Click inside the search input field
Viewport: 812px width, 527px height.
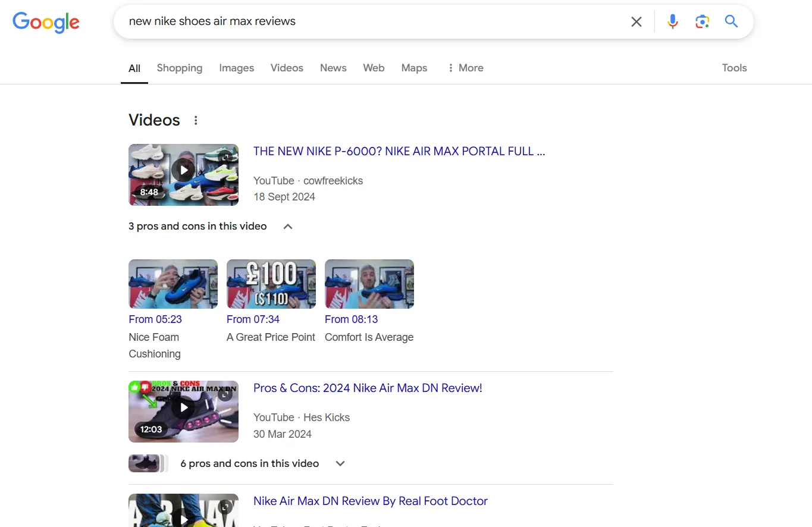tap(357, 21)
